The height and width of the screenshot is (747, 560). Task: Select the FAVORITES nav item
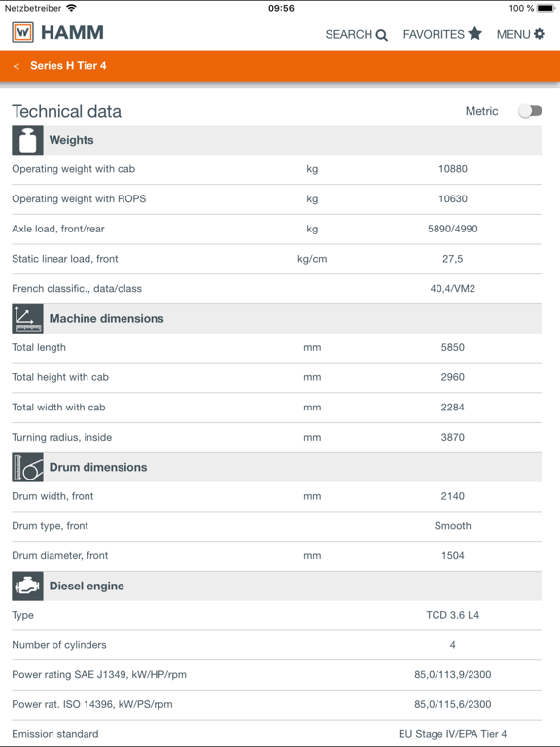tap(442, 34)
